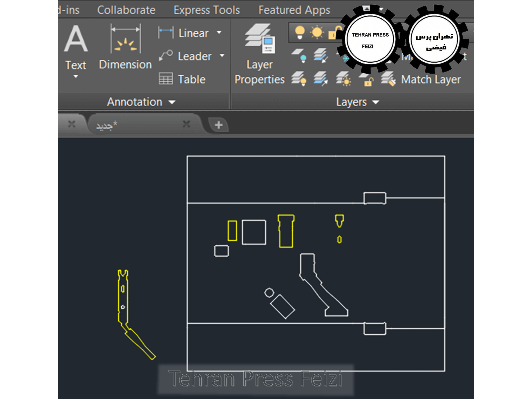
Task: Click the Match Layer icon
Action: tap(388, 79)
